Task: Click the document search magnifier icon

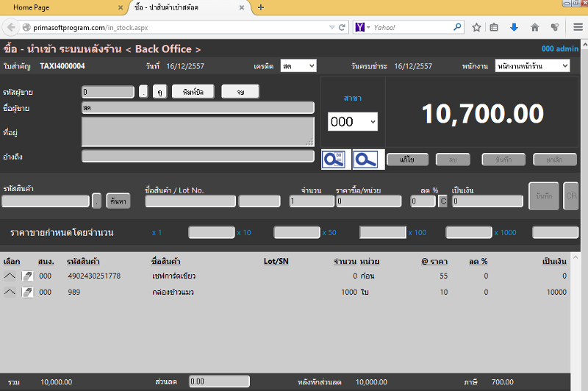Action: pyautogui.click(x=334, y=159)
